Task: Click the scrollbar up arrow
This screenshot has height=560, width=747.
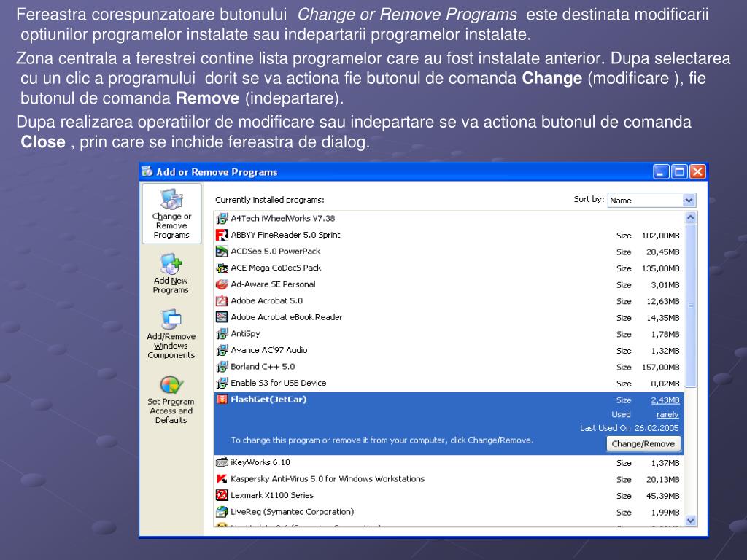Action: click(691, 218)
